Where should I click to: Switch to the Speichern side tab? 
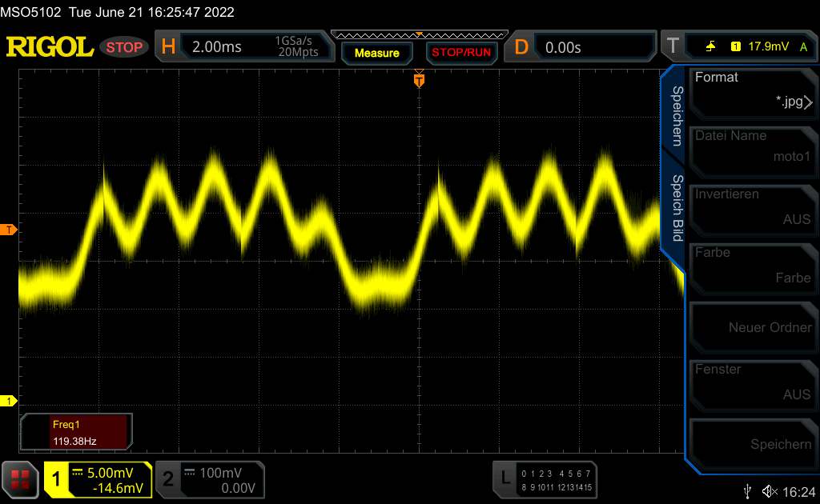tap(677, 116)
